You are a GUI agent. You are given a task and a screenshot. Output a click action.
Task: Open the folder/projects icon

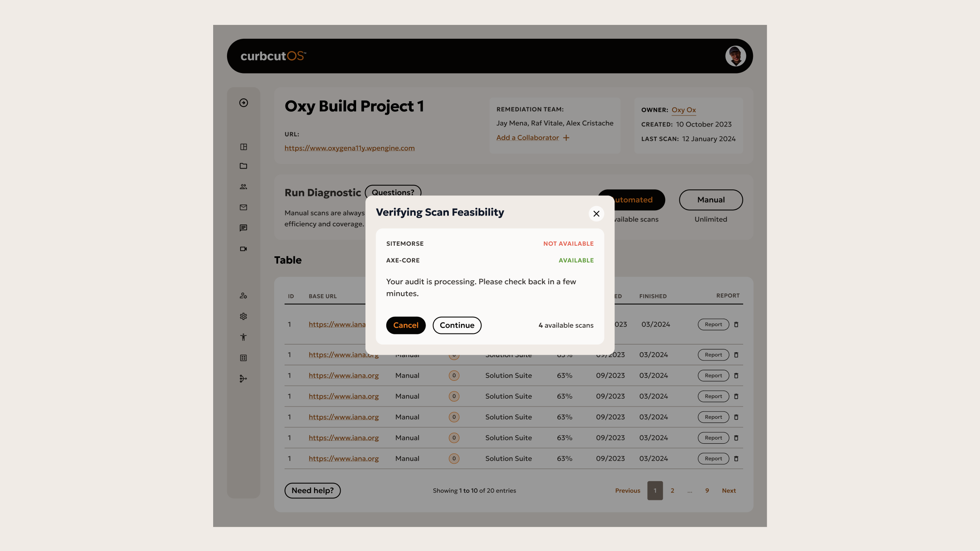[244, 166]
